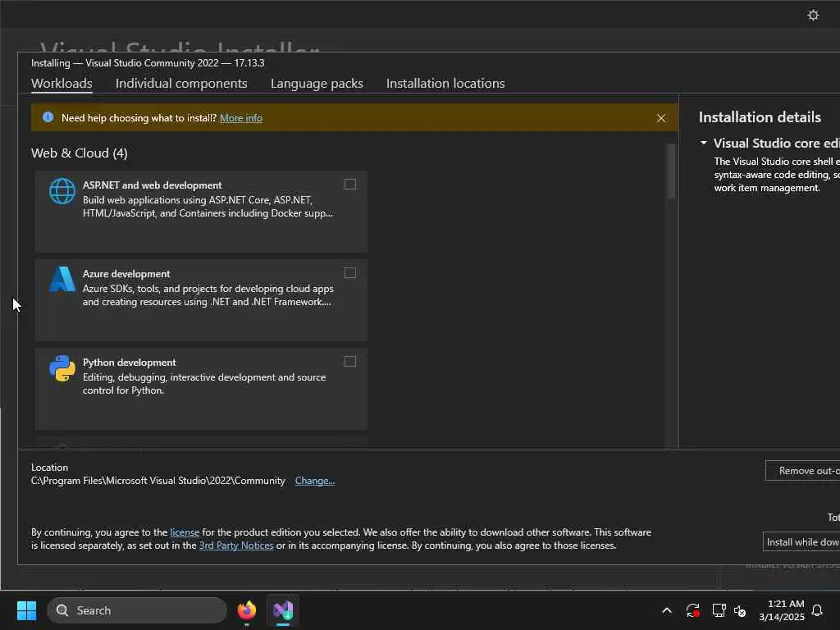Click the Python development title text
The width and height of the screenshot is (840, 630).
129,363
